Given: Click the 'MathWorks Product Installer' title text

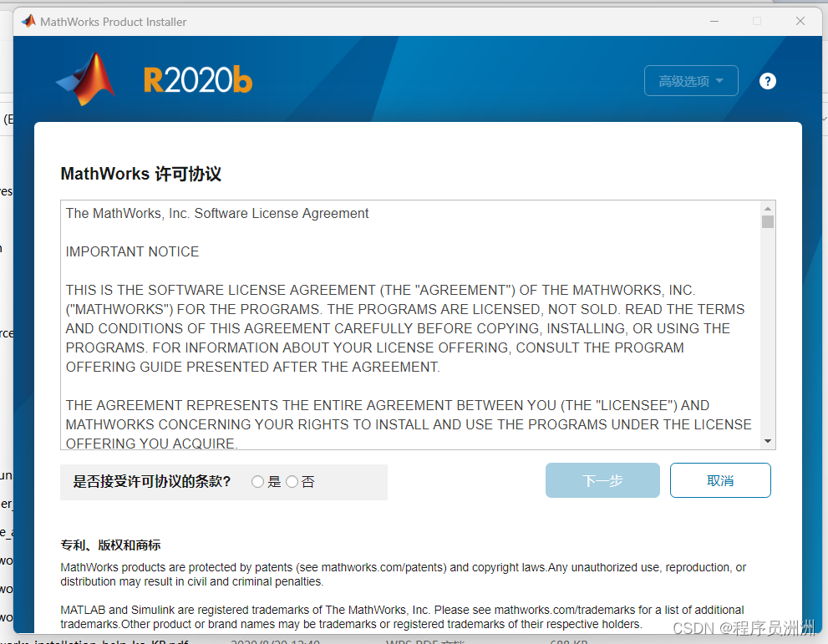Looking at the screenshot, I should tap(113, 22).
